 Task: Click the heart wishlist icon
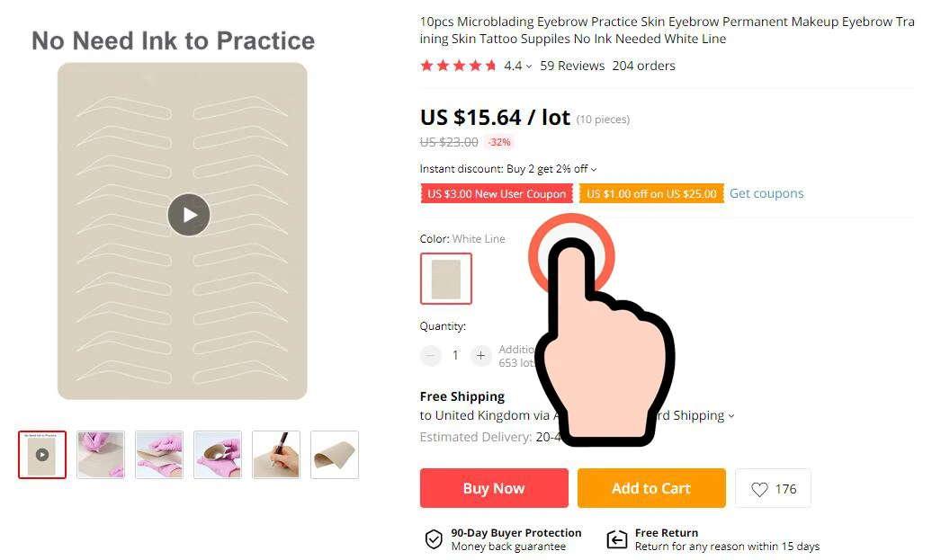coord(759,489)
